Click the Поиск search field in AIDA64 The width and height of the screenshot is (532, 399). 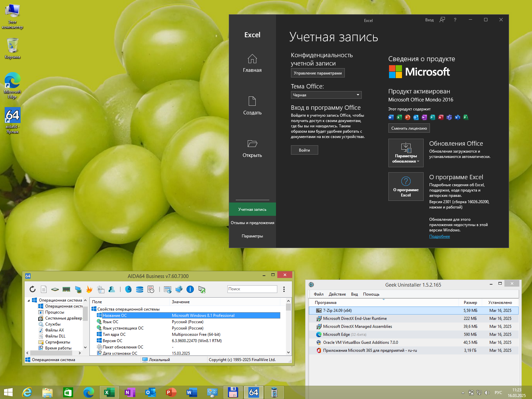[252, 289]
